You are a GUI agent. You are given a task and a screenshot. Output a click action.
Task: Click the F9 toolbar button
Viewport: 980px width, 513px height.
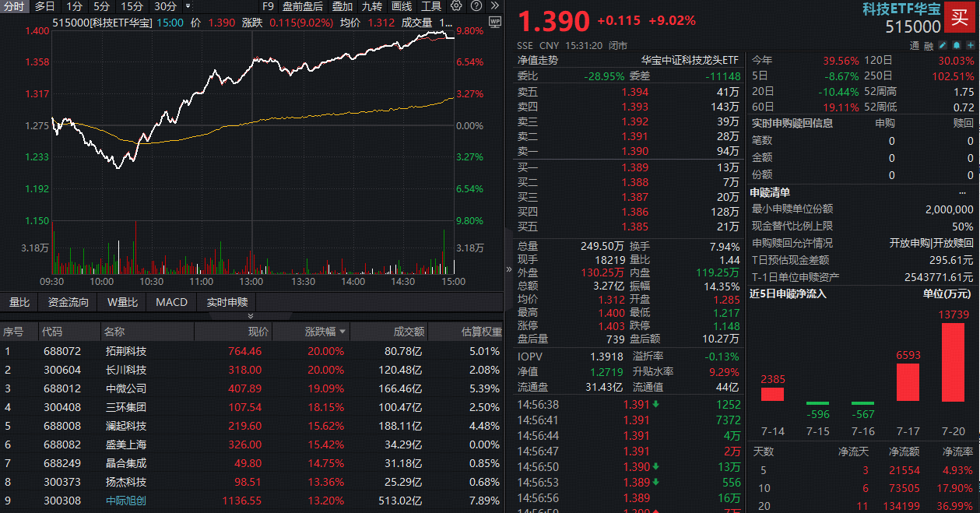(x=269, y=6)
